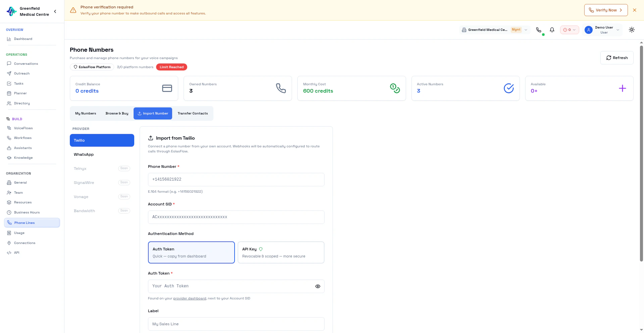The height and width of the screenshot is (333, 644).
Task: Click the Telnyx provider entry
Action: pos(102,169)
